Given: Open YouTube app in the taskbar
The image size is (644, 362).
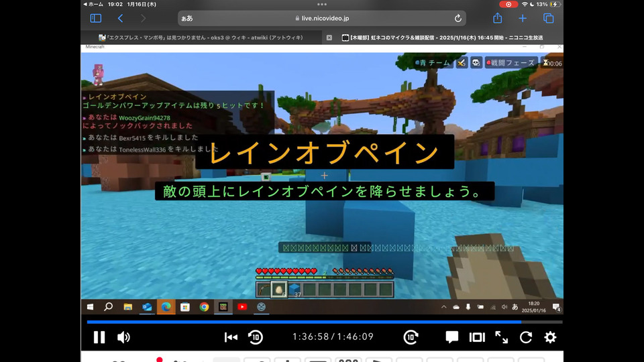Looking at the screenshot, I should (x=242, y=306).
